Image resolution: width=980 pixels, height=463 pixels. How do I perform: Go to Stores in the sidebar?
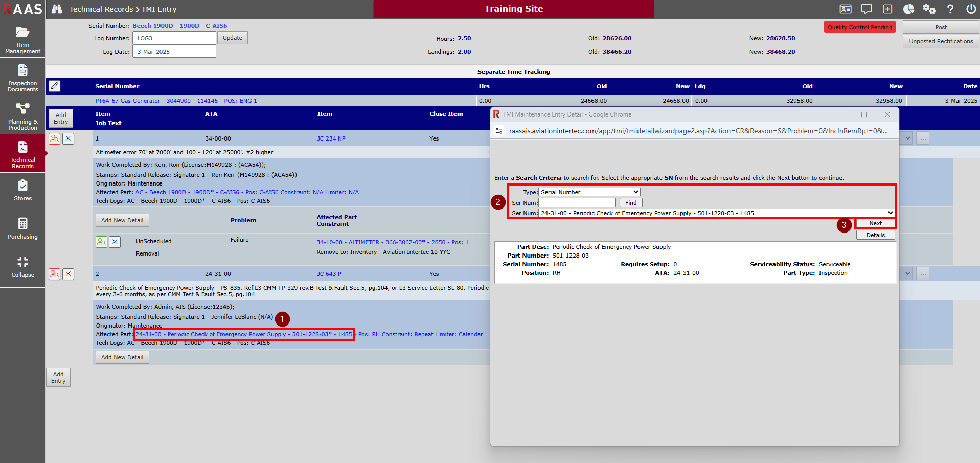tap(22, 190)
